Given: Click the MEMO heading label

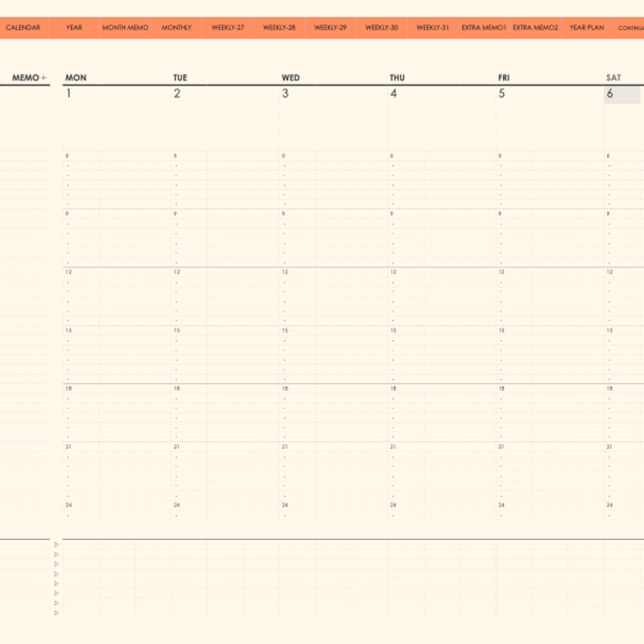Looking at the screenshot, I should [x=25, y=78].
